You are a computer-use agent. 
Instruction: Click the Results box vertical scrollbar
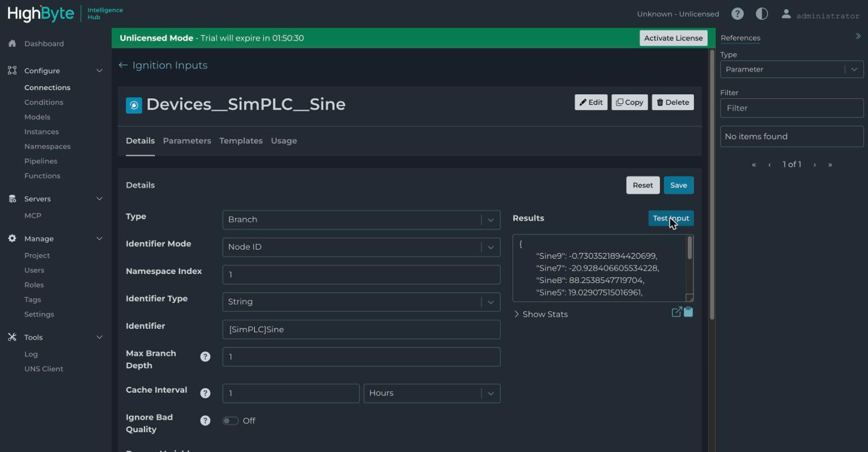(689, 248)
